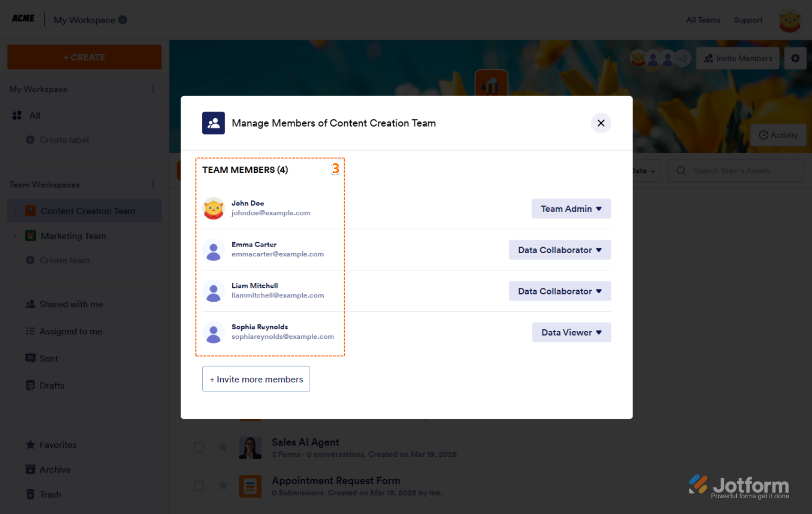Open All Teams in top navigation

point(703,20)
